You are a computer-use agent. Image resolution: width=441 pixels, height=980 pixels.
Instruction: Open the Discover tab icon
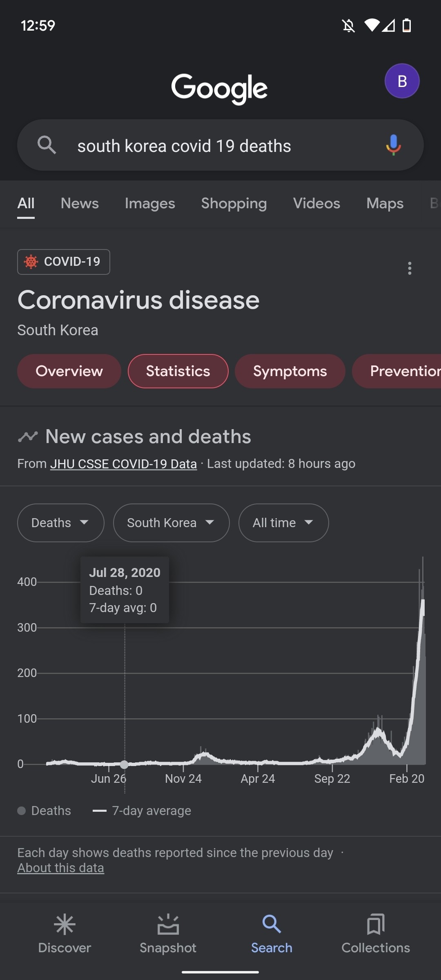click(x=65, y=925)
